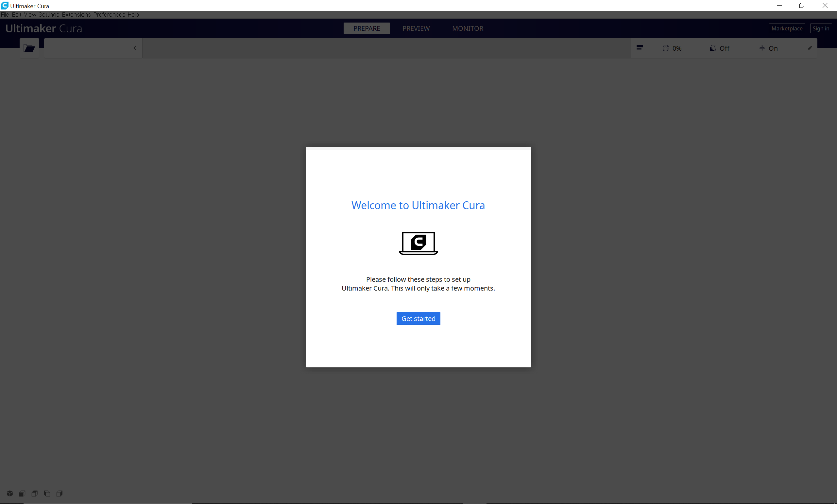Switch to right side view cube icon

pos(60,493)
